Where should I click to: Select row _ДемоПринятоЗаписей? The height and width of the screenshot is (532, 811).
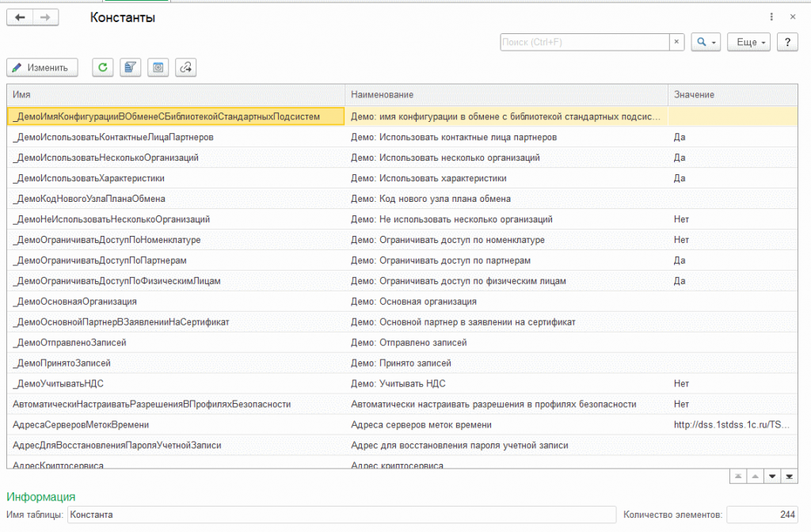402,363
